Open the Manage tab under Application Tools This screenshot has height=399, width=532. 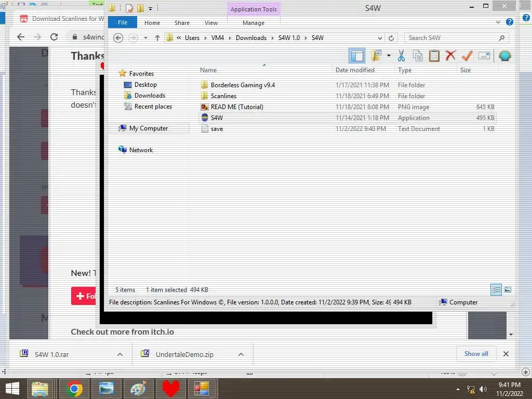[x=254, y=23]
